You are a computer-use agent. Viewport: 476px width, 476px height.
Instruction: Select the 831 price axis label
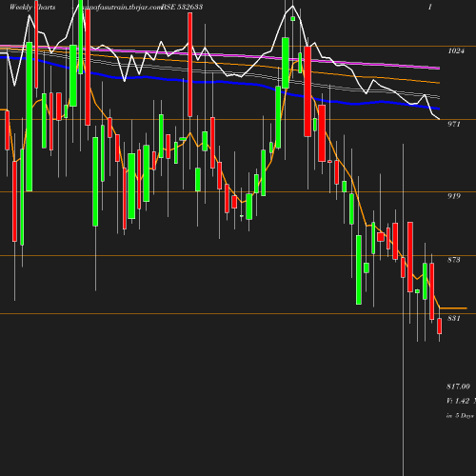tap(454, 318)
